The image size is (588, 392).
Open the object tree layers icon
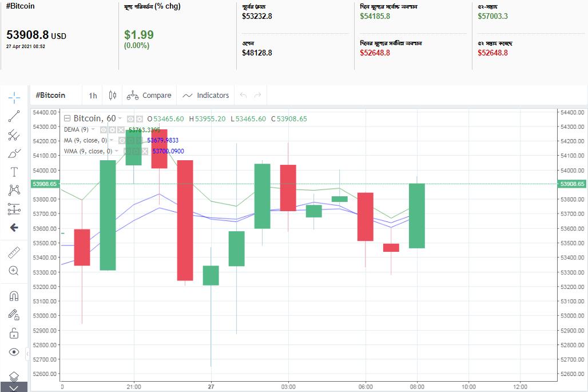[14, 376]
